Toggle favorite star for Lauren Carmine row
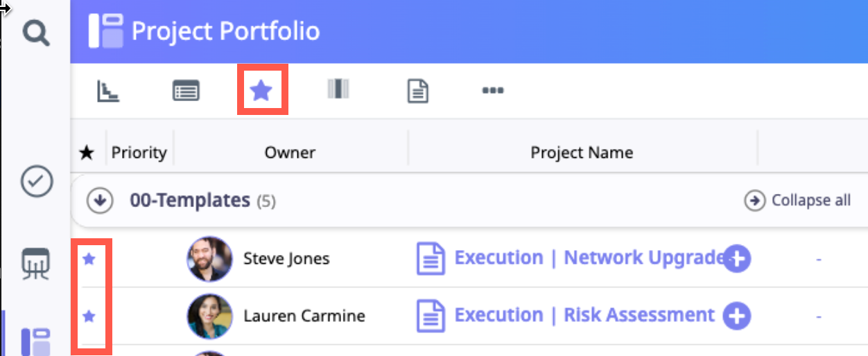 (89, 317)
